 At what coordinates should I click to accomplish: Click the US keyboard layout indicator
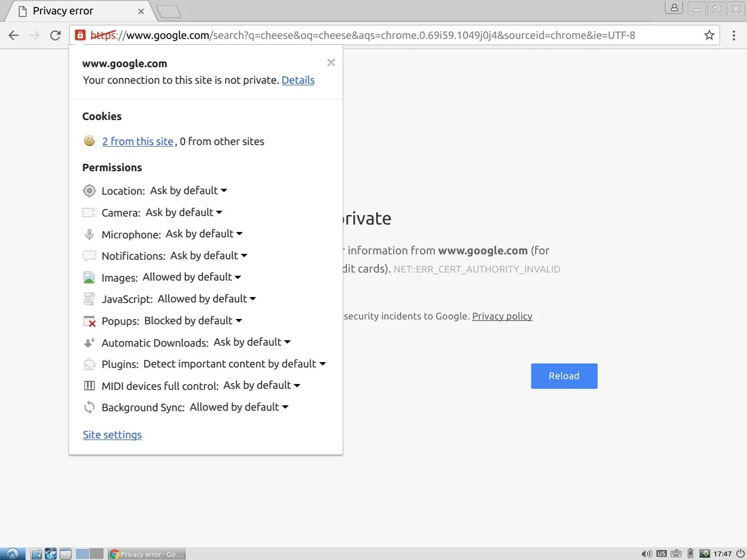pos(662,554)
